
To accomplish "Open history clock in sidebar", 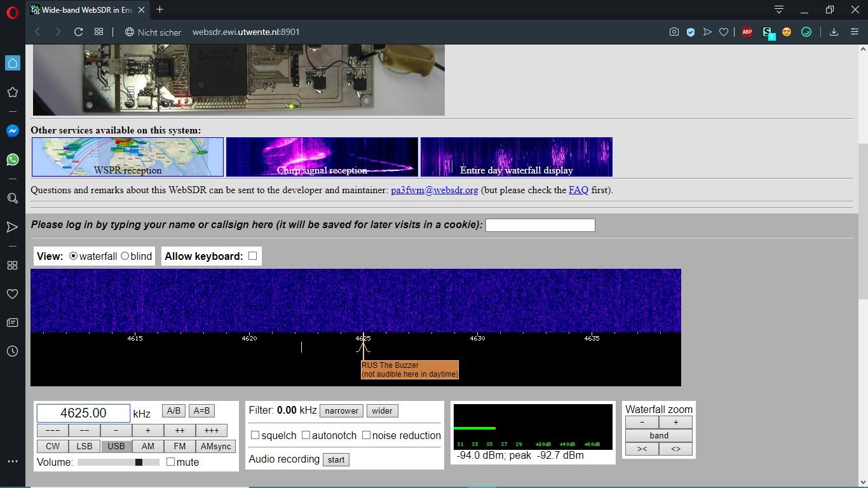I will pos(13,351).
